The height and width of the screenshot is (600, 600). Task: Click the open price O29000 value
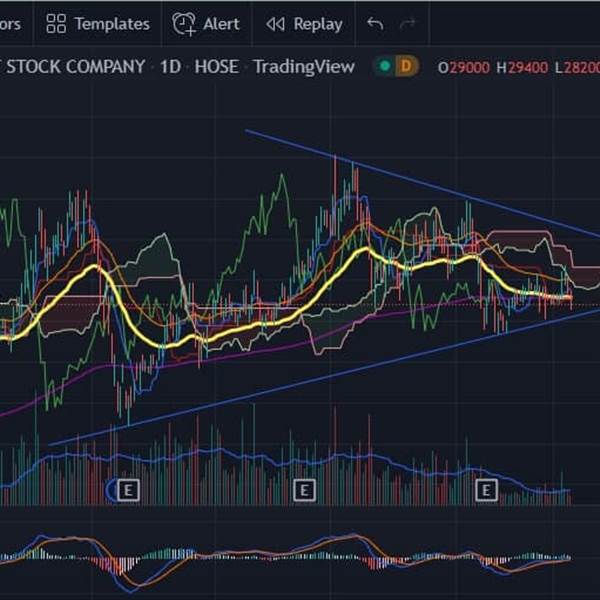coord(464,68)
